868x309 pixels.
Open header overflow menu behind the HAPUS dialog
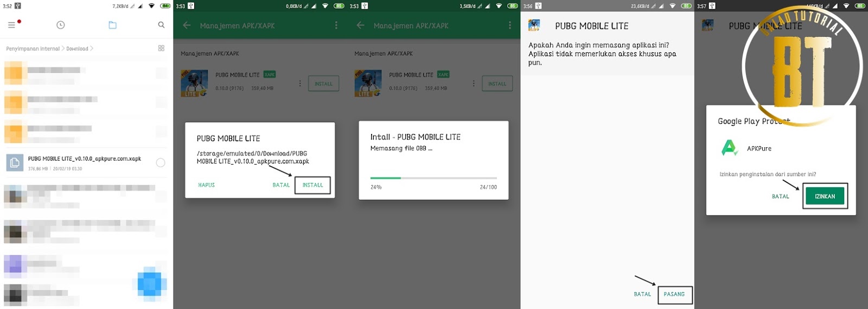click(336, 25)
